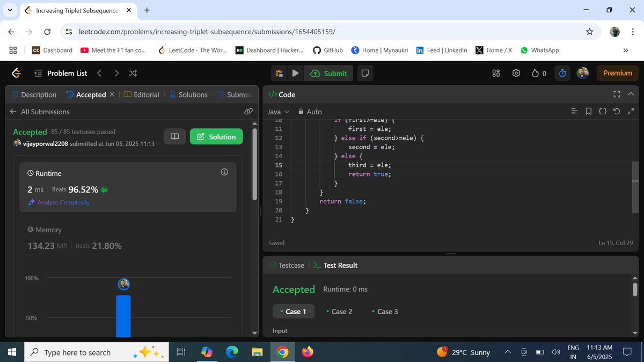644x362 pixels.
Task: Open LeetCode settings gear
Action: tap(516, 73)
